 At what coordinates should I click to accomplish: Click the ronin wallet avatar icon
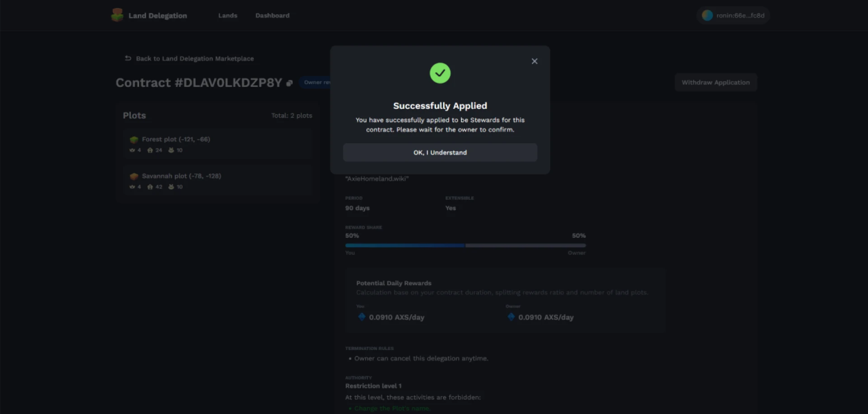coord(707,15)
